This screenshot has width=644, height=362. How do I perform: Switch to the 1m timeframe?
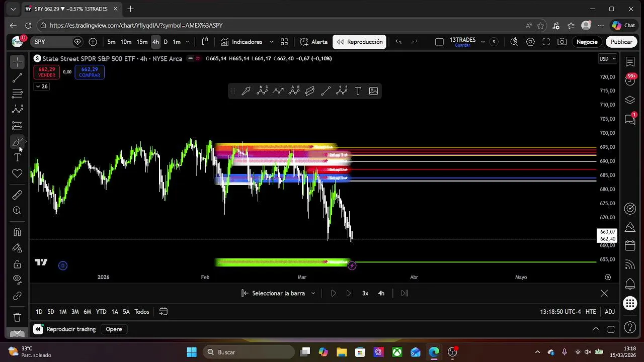pos(177,42)
